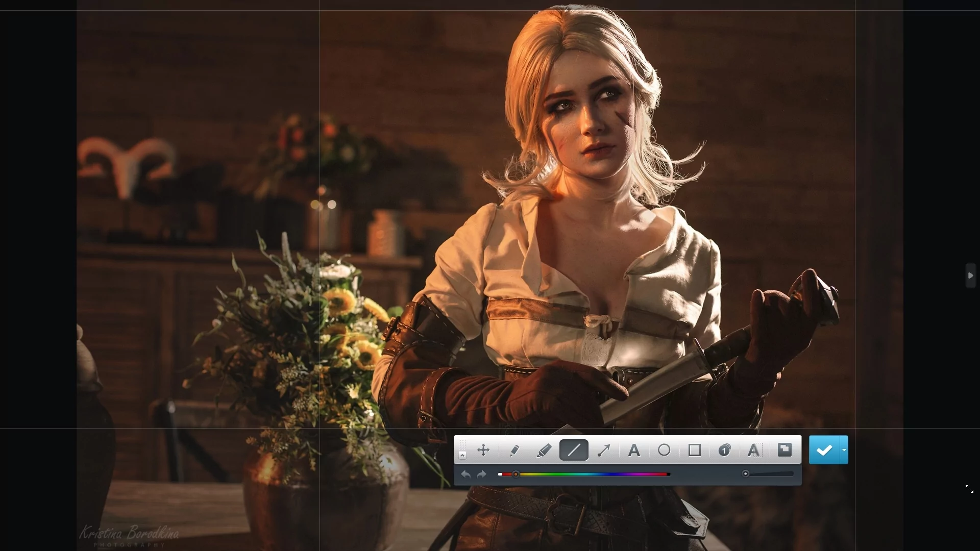Select the Pencil drawing tool
This screenshot has height=551, width=980.
pyautogui.click(x=514, y=450)
